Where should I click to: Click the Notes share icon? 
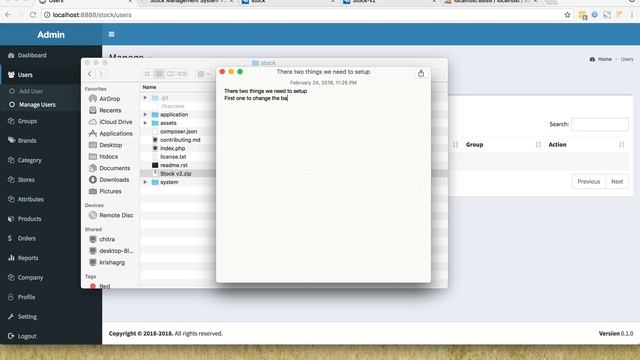pos(421,73)
